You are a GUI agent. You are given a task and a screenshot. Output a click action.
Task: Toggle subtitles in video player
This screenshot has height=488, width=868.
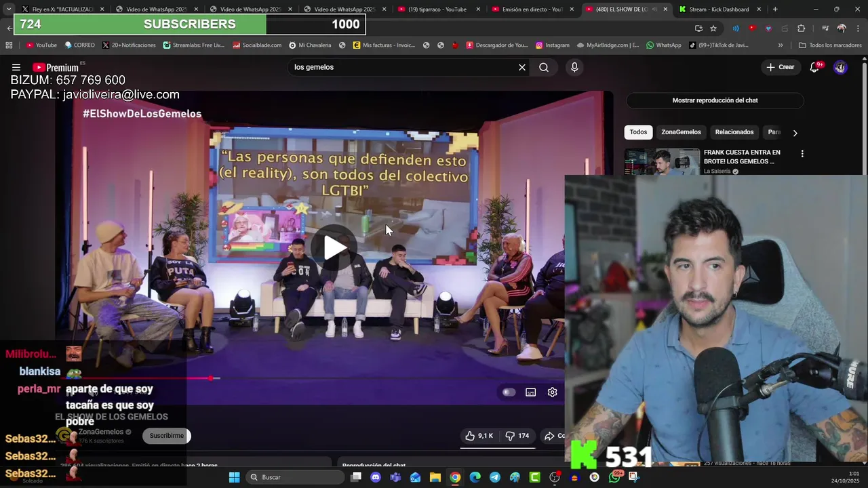(x=531, y=392)
